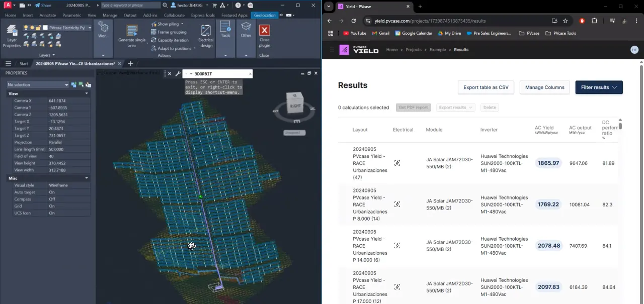Image resolution: width=644 pixels, height=304 pixels.
Task: Open the Chrome three-dot menu
Action: click(x=636, y=21)
